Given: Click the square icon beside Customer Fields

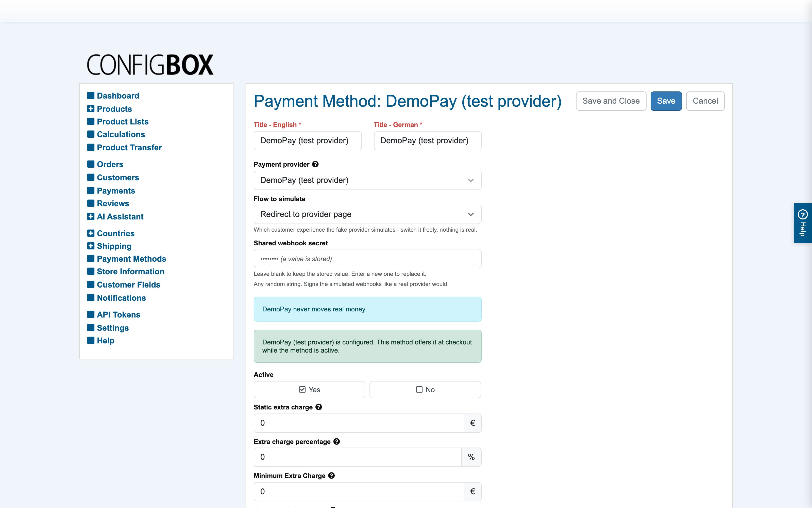Looking at the screenshot, I should 91,284.
